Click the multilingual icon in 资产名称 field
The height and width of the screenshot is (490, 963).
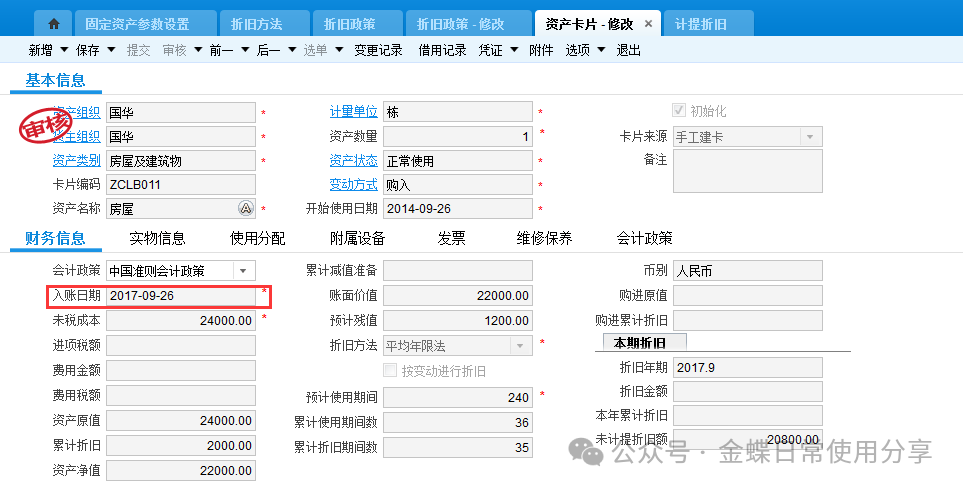[245, 209]
